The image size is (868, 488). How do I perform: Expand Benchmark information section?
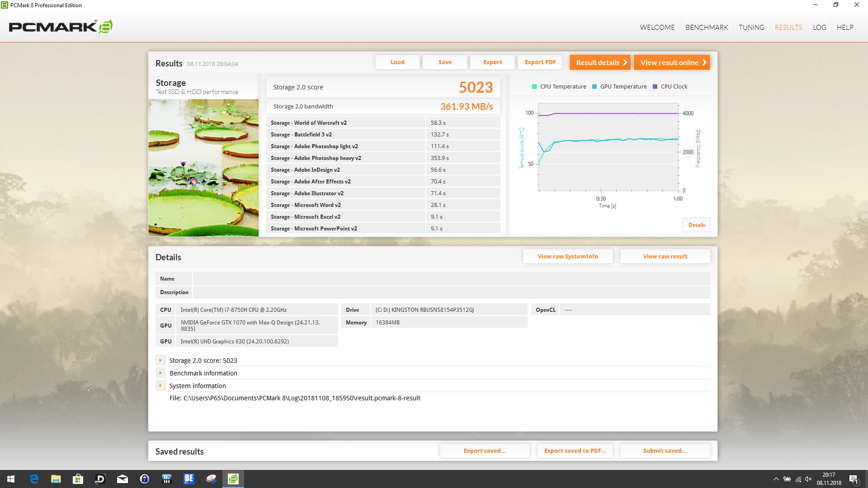(x=160, y=373)
